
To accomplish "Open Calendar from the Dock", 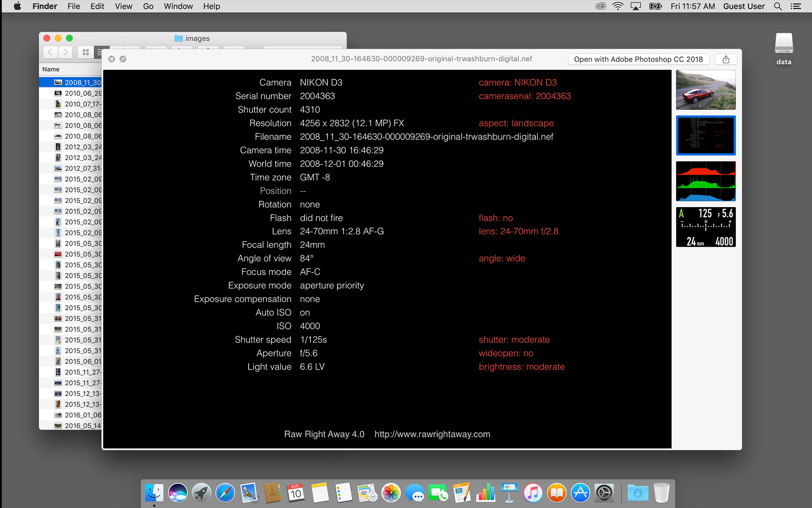I will 296,493.
